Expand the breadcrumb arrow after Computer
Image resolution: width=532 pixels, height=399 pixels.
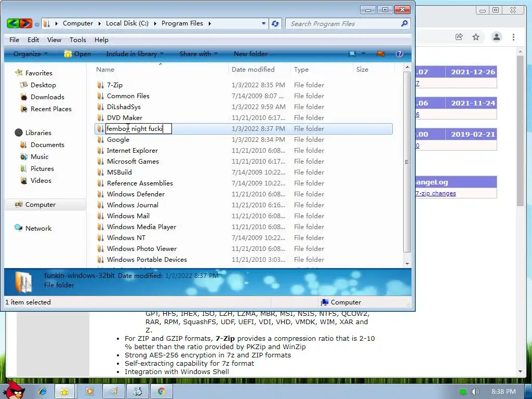click(99, 23)
